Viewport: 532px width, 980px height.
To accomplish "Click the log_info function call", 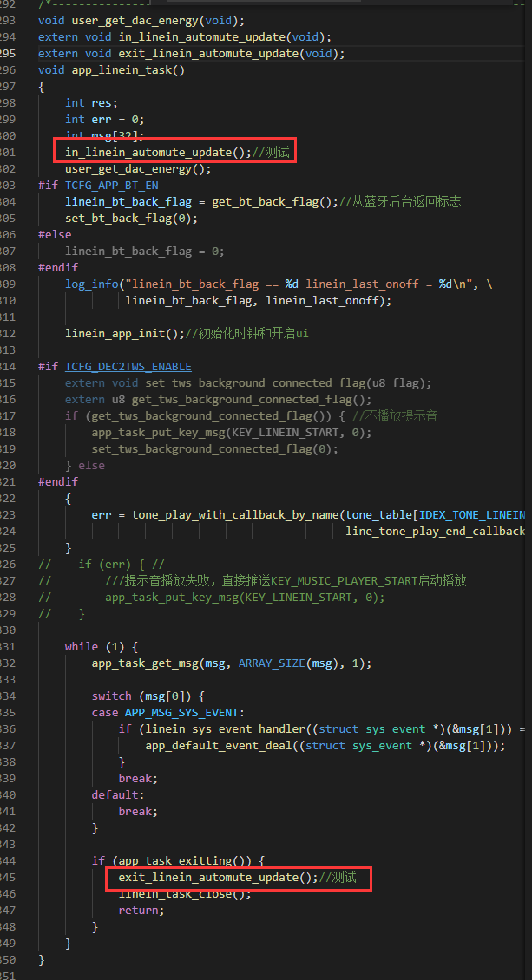I will pyautogui.click(x=91, y=284).
